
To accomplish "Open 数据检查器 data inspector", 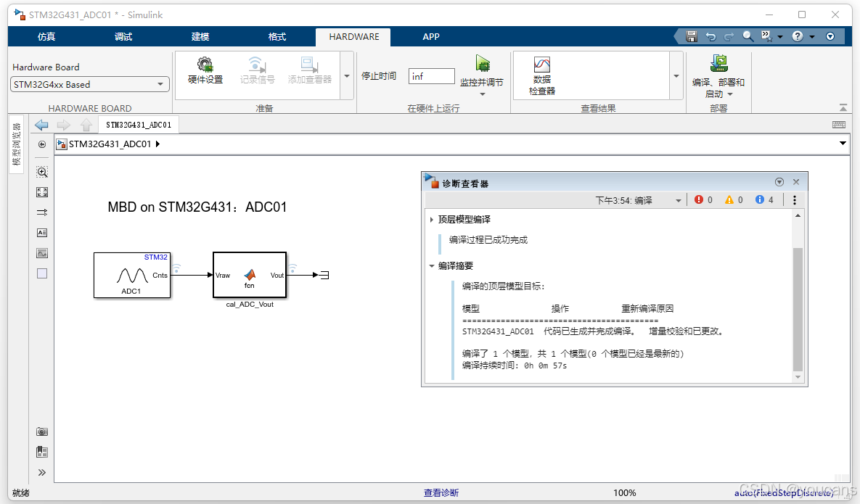I will pyautogui.click(x=542, y=76).
